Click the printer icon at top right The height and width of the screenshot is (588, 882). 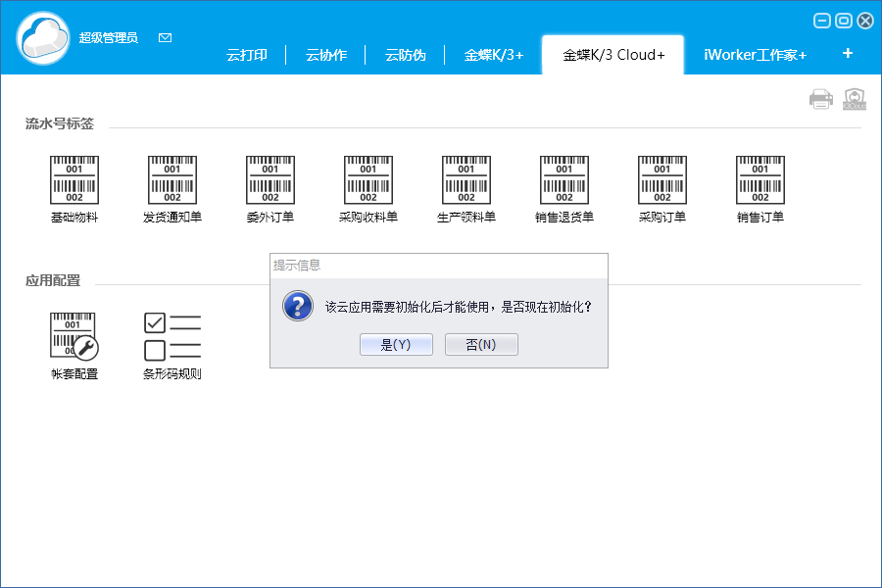click(x=820, y=99)
